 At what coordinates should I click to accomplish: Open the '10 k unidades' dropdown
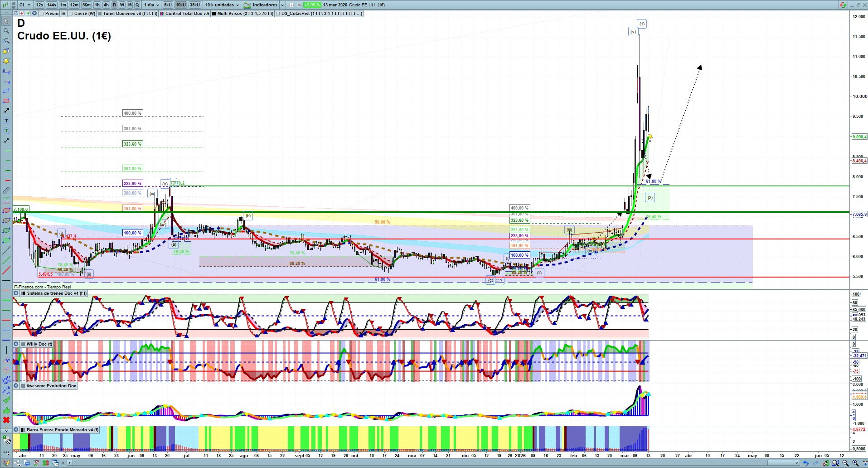click(x=222, y=5)
